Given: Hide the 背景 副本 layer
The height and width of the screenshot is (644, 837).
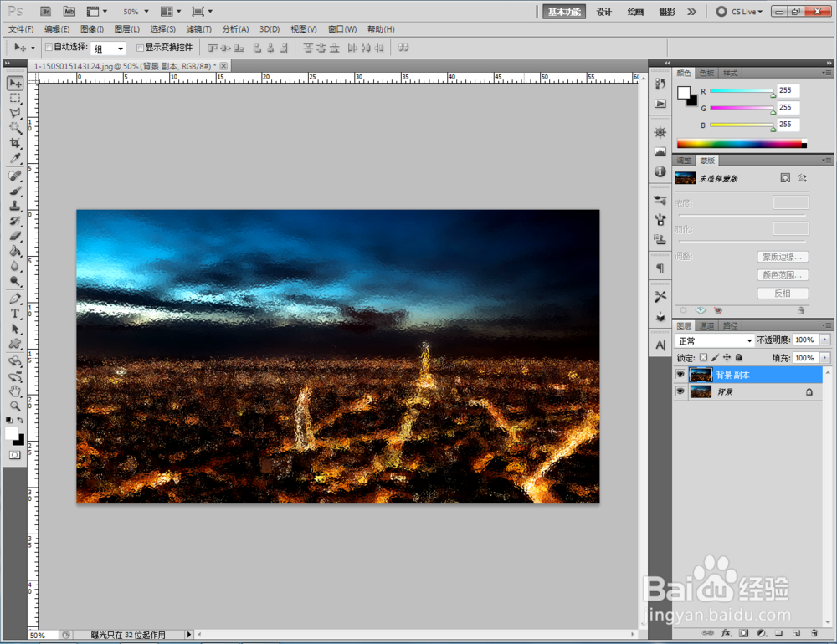Looking at the screenshot, I should point(680,375).
